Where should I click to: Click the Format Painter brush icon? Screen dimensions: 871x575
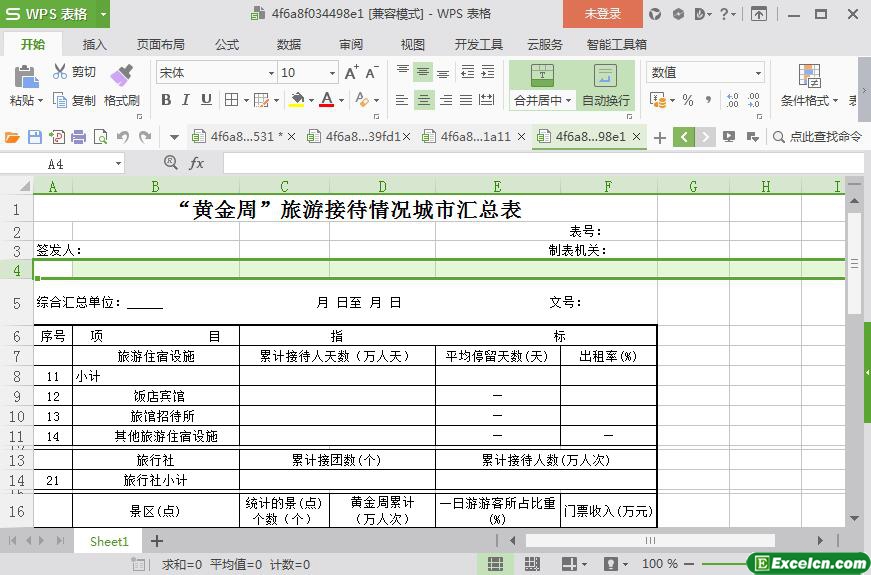click(121, 76)
